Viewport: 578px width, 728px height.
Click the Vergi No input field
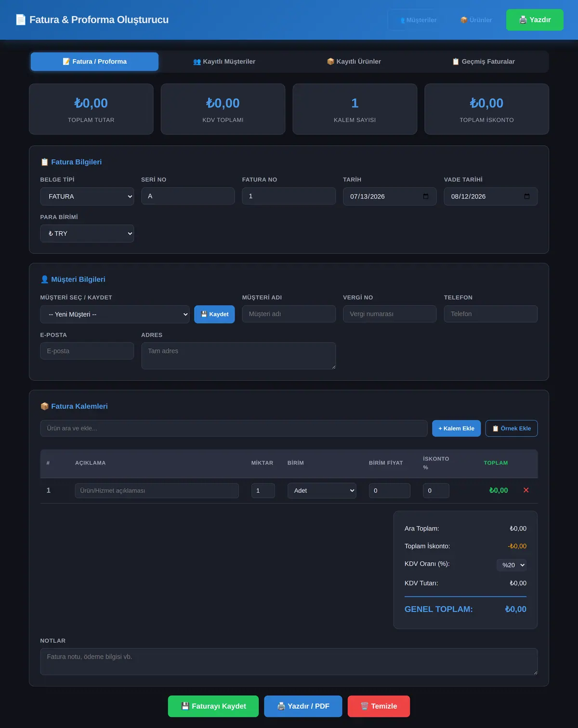(x=390, y=314)
